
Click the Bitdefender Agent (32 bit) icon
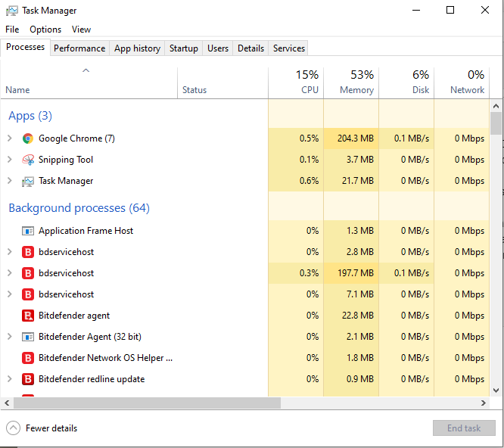[28, 337]
